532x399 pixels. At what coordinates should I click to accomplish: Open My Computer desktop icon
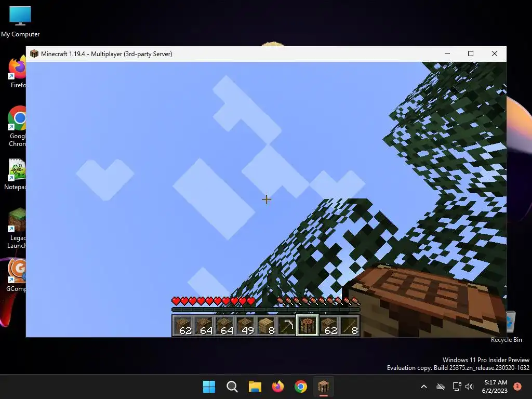tap(20, 21)
